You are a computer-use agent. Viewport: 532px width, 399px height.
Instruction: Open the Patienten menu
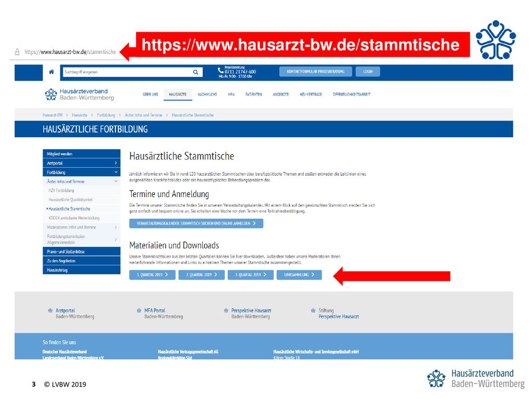point(254,95)
